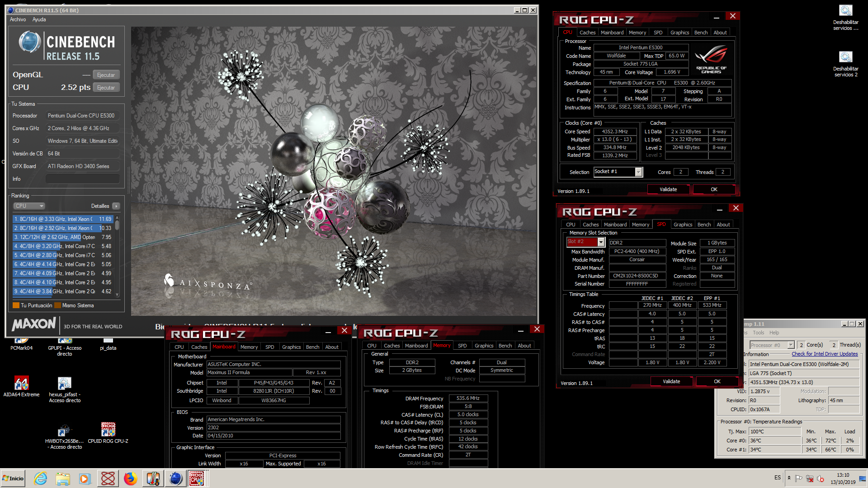Minimize the top ROG CPU-Z CPU window
This screenshot has height=488, width=868.
point(716,17)
